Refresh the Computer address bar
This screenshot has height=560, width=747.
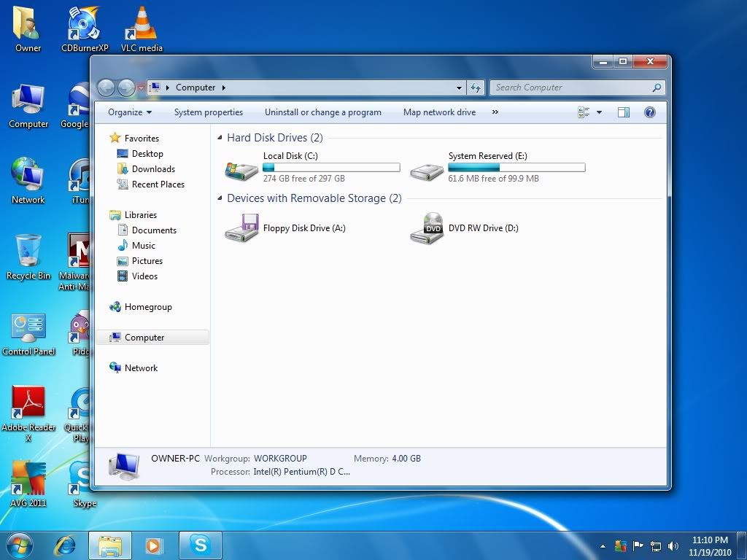pos(476,87)
